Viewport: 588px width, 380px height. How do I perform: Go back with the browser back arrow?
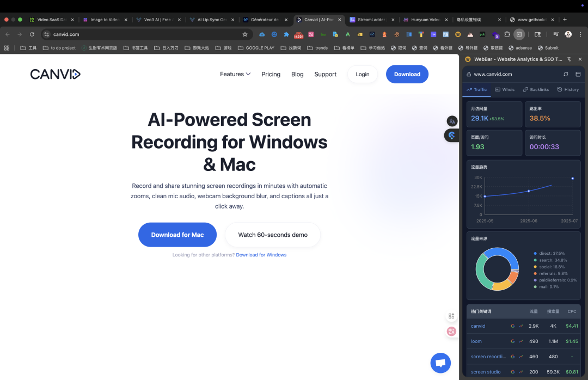coord(8,34)
